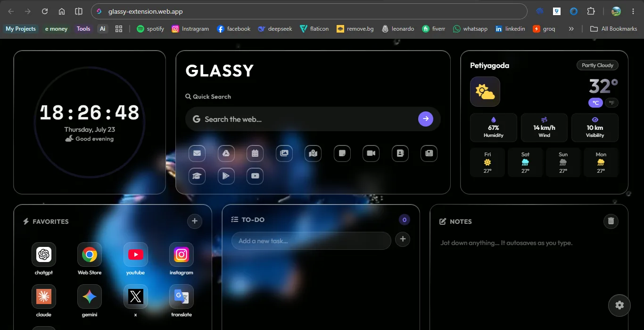Open the Play Store shortcut icon
The height and width of the screenshot is (330, 644).
(226, 176)
